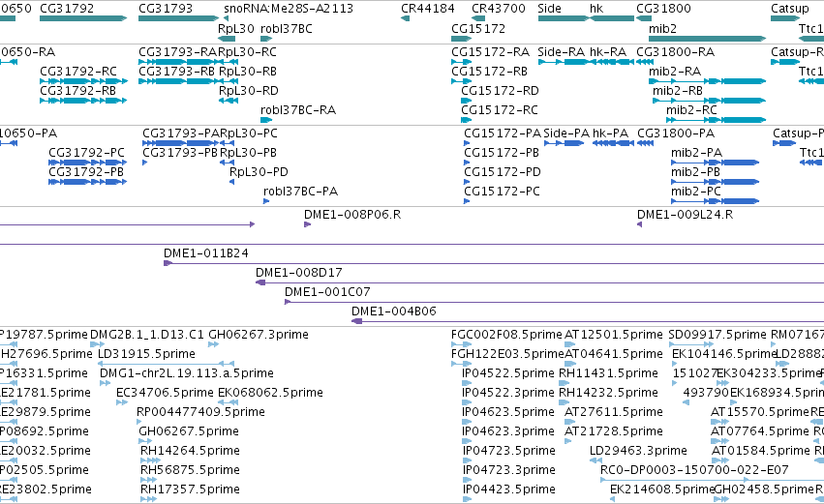Click protein RpL30-PD
Image resolution: width=824 pixels, height=504 pixels.
tap(259, 172)
